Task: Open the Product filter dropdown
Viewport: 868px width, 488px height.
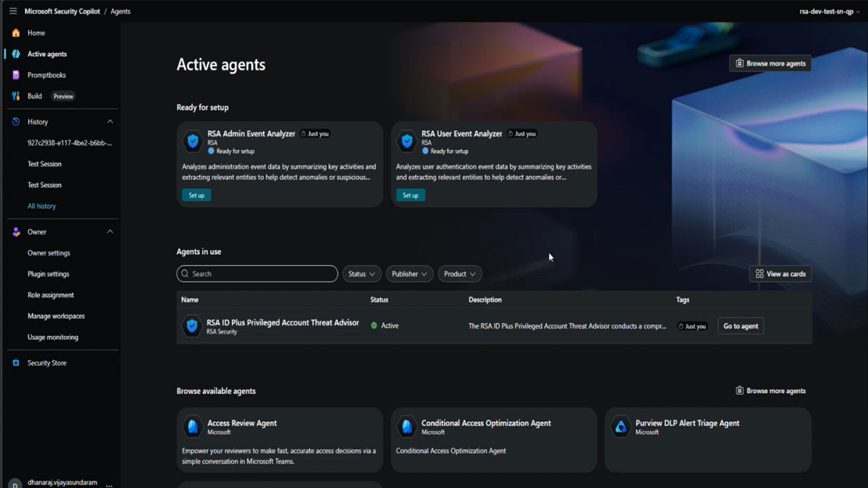Action: tap(459, 274)
